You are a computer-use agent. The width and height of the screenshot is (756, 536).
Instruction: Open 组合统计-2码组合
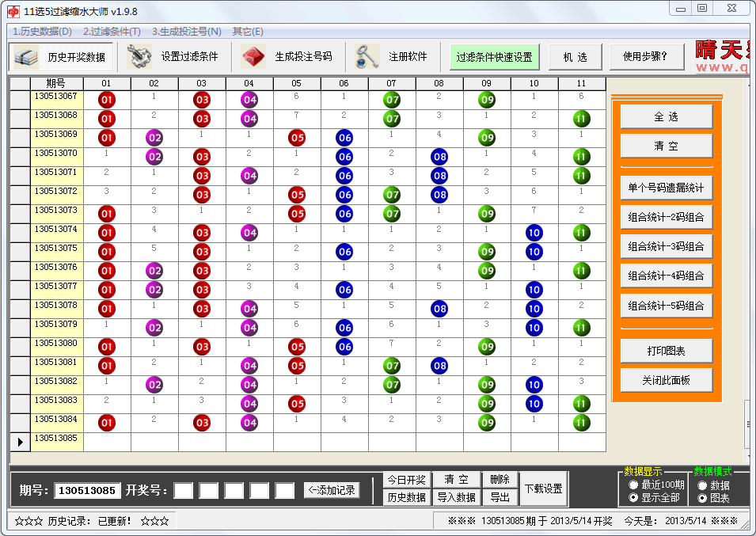[666, 217]
